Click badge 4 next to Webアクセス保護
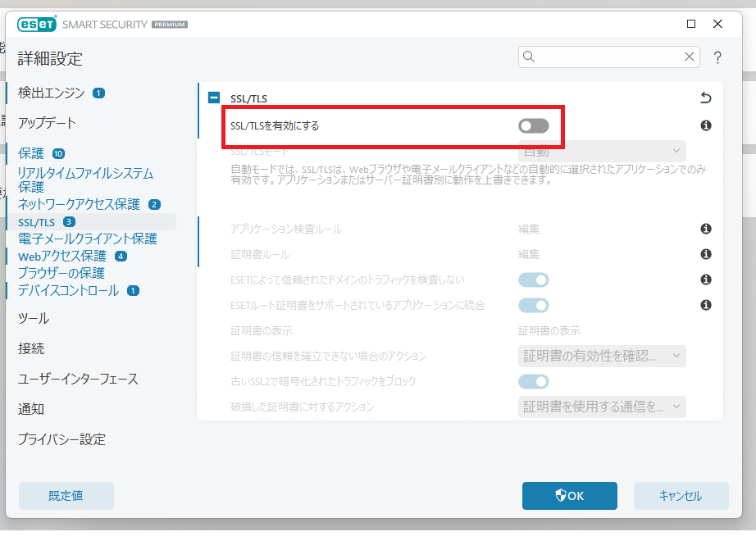756x541 pixels. tap(121, 256)
